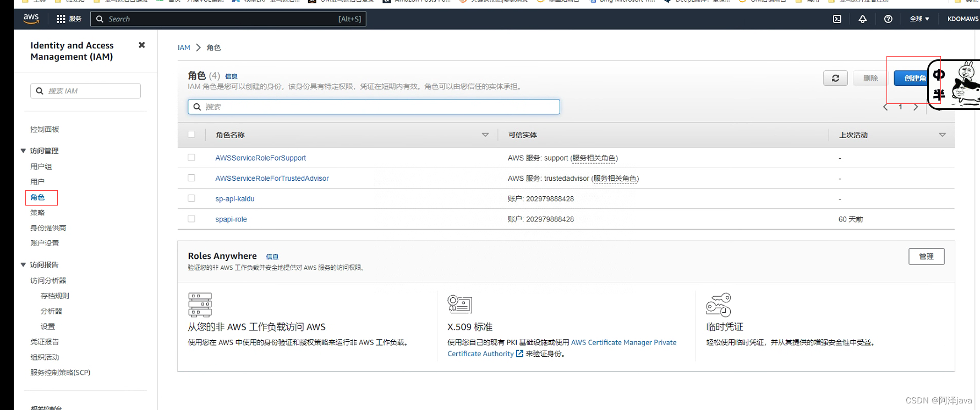Open 凭证报告 in the sidebar
Viewport: 980px width, 410px height.
[x=45, y=342]
